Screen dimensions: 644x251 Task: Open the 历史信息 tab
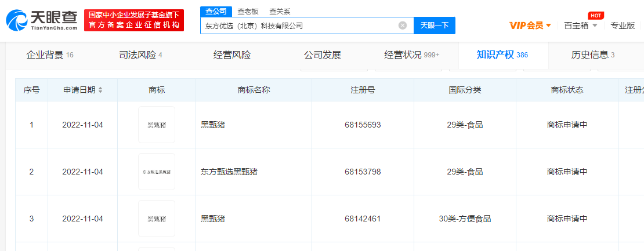(x=593, y=55)
